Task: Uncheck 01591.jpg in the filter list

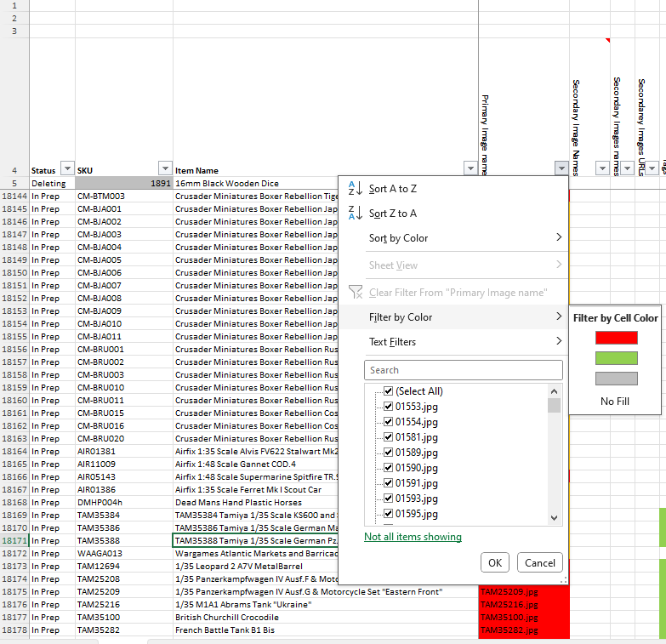Action: [388, 482]
